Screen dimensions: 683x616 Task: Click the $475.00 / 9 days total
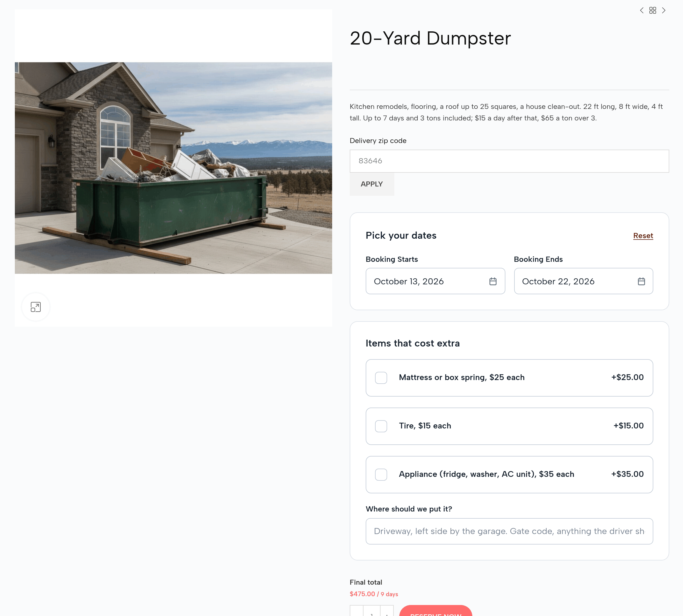tap(374, 594)
